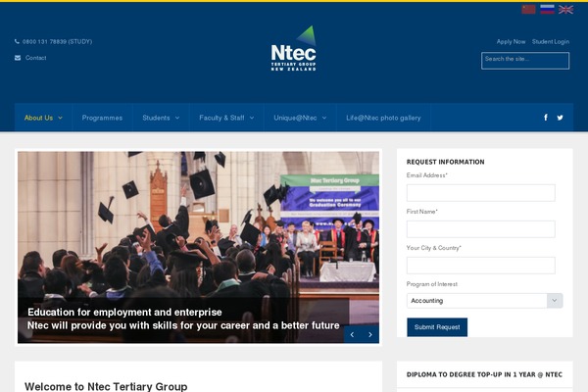588x392 pixels.
Task: Click the Welcome to Ntec Tertiary Group heading
Action: (x=106, y=386)
